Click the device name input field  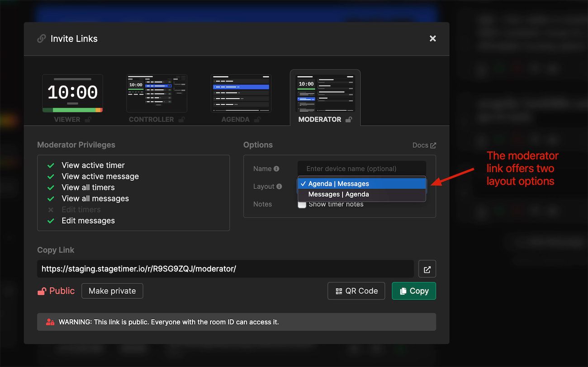tap(361, 168)
